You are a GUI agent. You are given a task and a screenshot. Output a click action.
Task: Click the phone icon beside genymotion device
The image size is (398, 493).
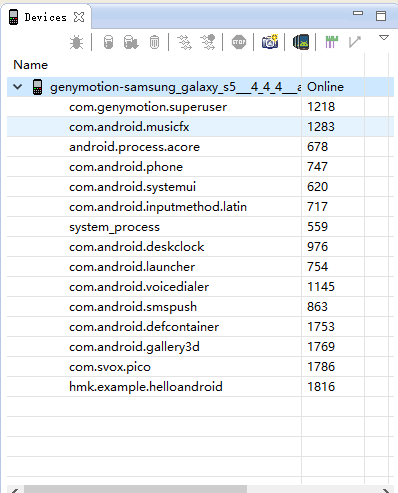click(x=37, y=87)
